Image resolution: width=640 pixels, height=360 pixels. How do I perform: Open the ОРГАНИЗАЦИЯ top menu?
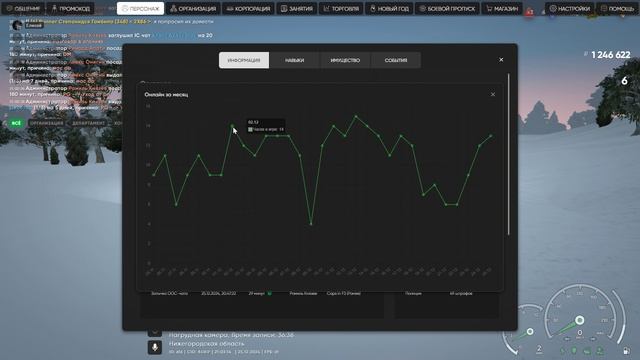tap(193, 8)
